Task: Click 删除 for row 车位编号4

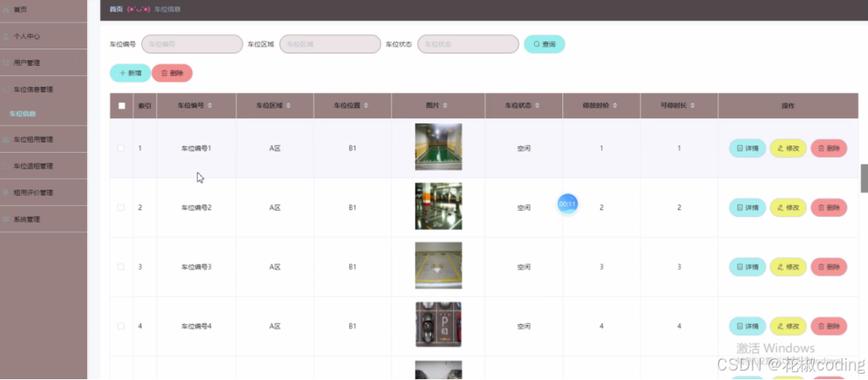Action: tap(829, 327)
